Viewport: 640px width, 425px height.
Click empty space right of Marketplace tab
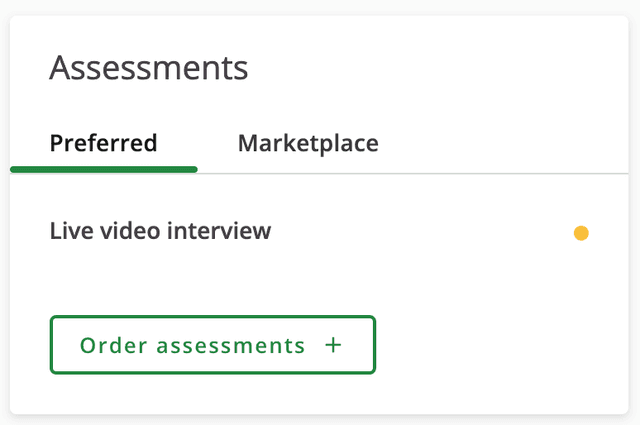[500, 143]
